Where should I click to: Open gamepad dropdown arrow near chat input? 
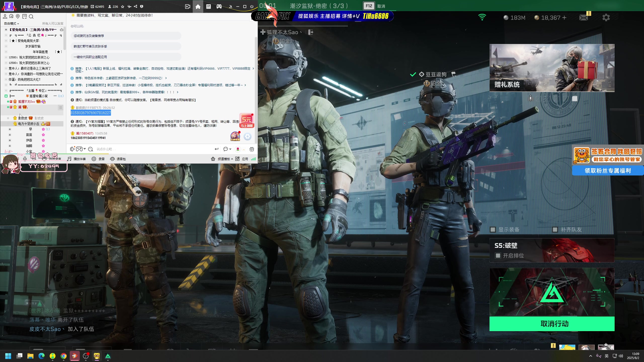point(85,149)
